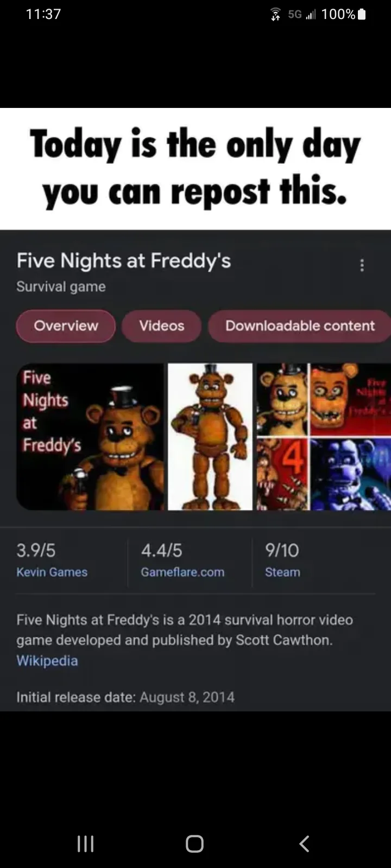Tap the Five Nights at Freddy's title
Image resolution: width=391 pixels, height=868 pixels.
[x=124, y=261]
